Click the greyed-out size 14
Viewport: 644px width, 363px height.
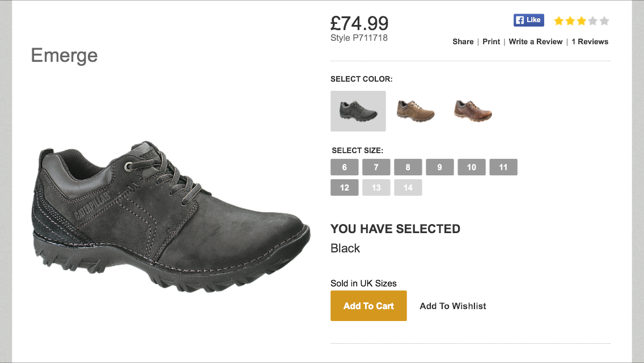click(x=408, y=188)
